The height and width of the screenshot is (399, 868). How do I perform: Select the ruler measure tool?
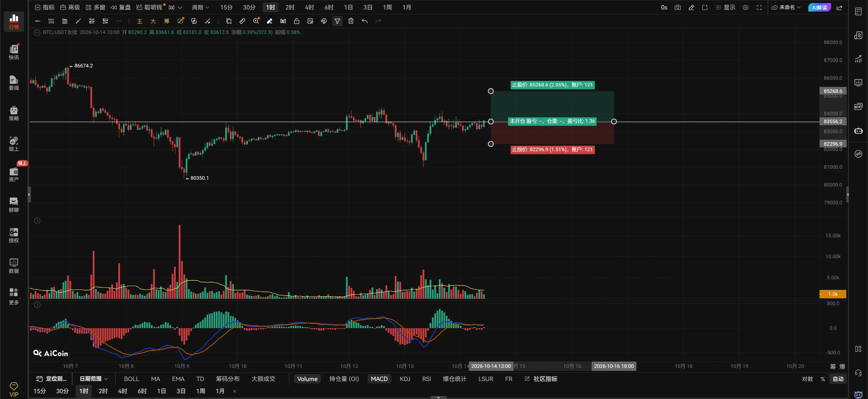[x=242, y=21]
